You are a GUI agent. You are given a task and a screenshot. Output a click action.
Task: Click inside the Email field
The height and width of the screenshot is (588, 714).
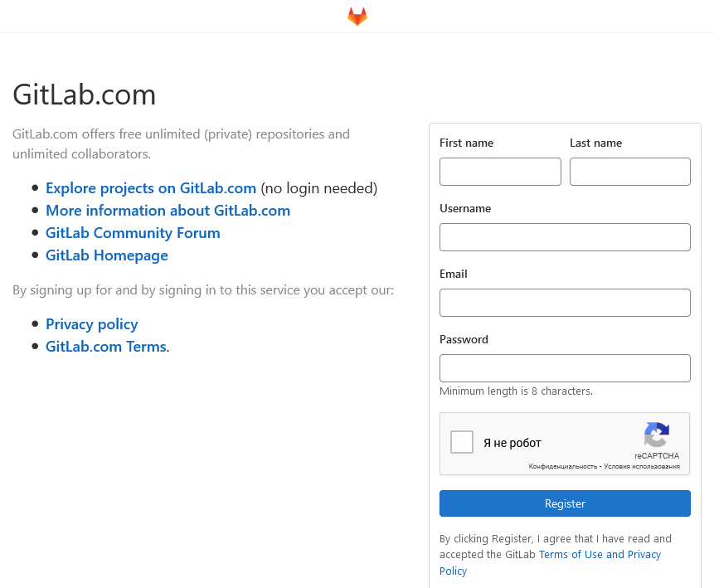[x=565, y=303]
